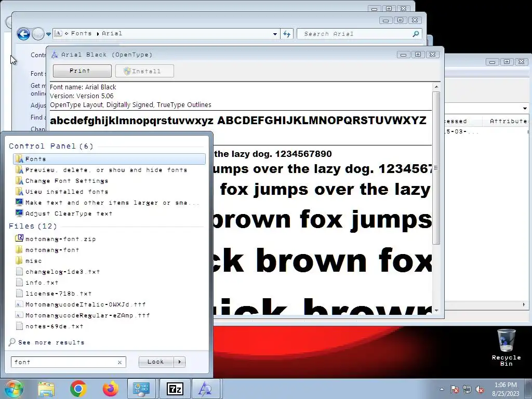Open 7-Zip taskbar item

(175, 389)
